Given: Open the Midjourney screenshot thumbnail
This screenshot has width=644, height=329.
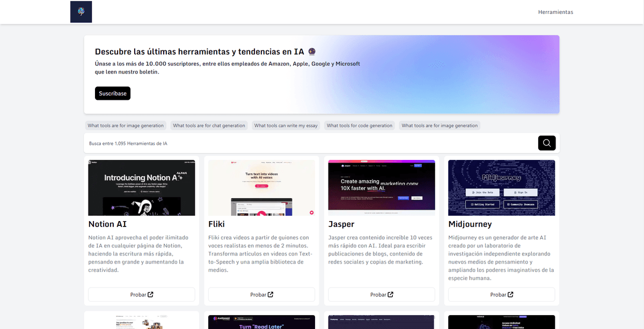Looking at the screenshot, I should coord(502,188).
